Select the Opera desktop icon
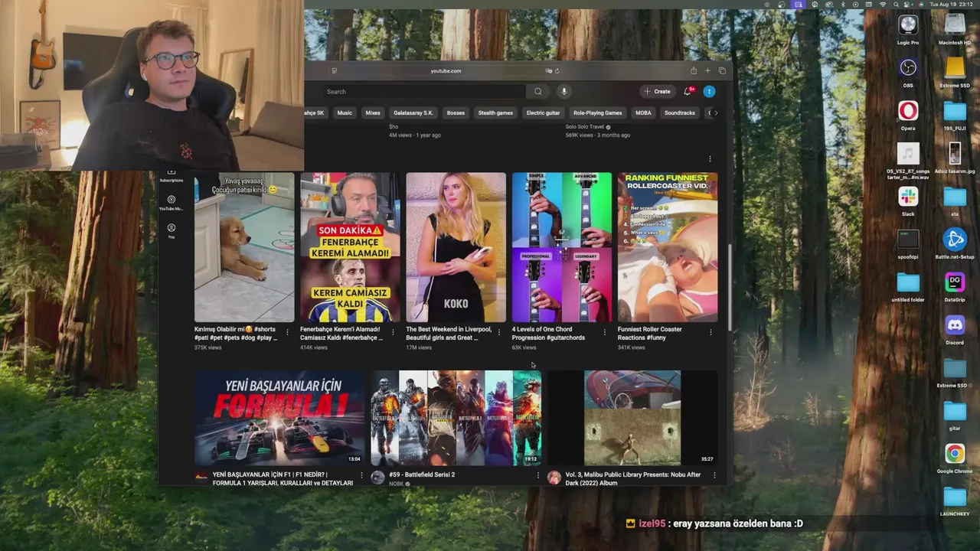Viewport: 980px width, 551px height. (x=908, y=116)
